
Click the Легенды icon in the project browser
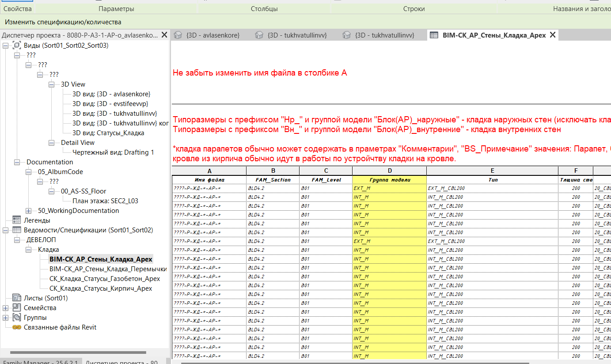[17, 220]
